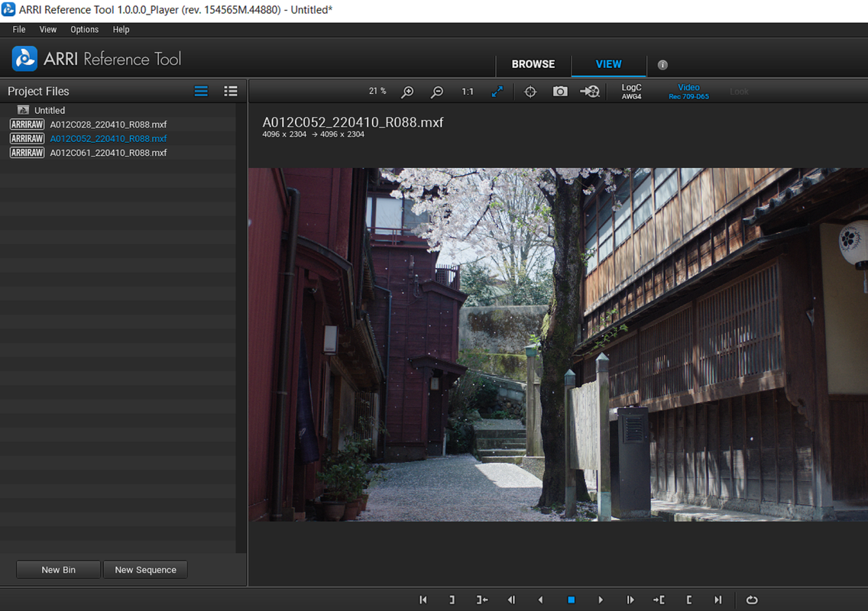Open the Help menu

[x=121, y=29]
